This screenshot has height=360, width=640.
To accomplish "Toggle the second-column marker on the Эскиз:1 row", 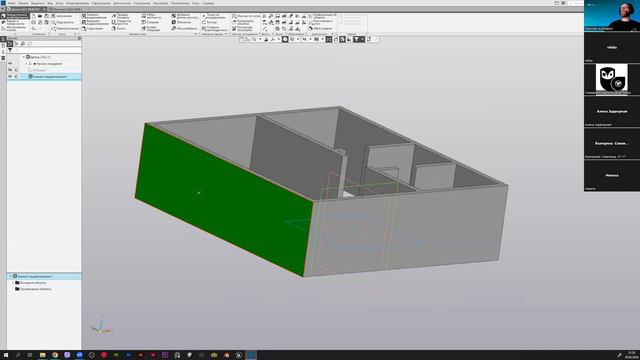I will coord(16,70).
